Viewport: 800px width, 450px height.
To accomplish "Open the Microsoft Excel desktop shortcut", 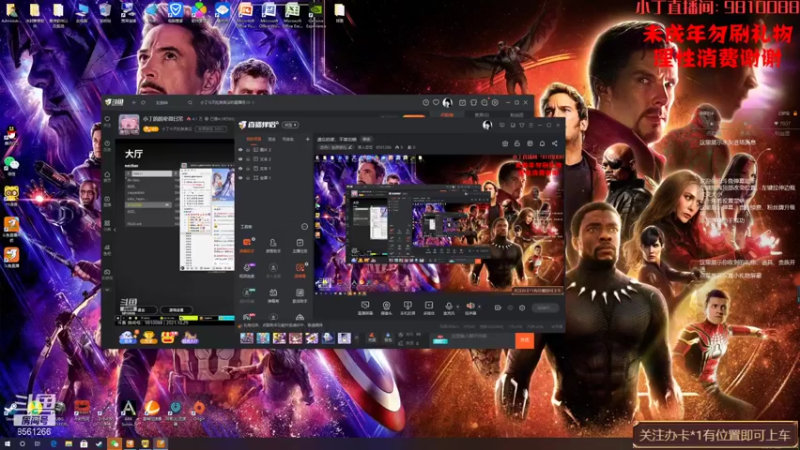I will pos(292,14).
